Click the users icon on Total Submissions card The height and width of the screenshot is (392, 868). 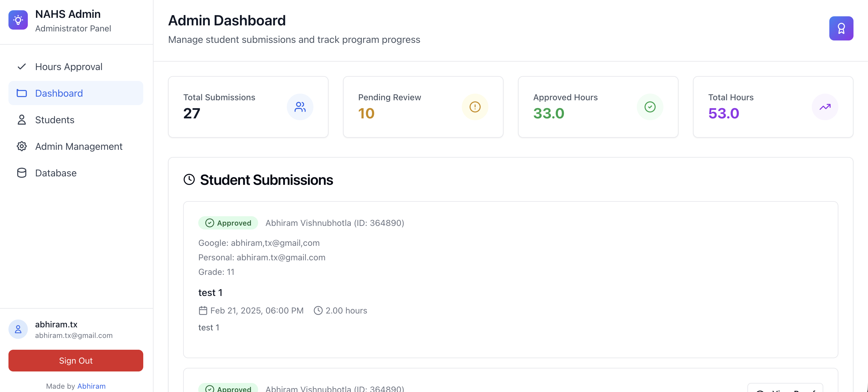[x=300, y=107]
